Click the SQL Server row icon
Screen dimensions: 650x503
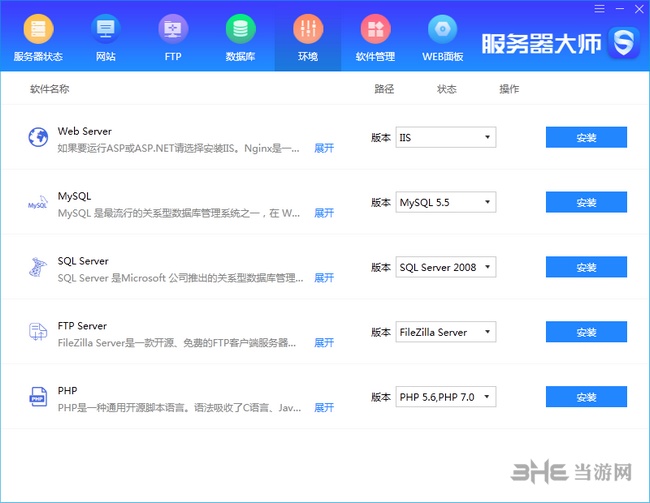coord(38,267)
